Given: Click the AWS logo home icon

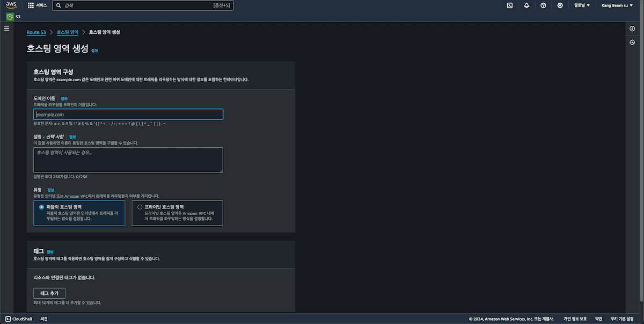Looking at the screenshot, I should (x=11, y=5).
